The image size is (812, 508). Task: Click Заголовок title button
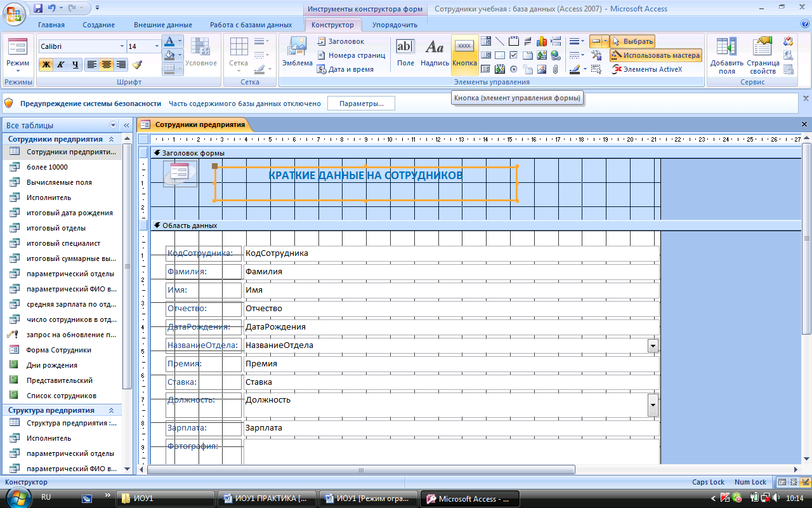pyautogui.click(x=341, y=41)
